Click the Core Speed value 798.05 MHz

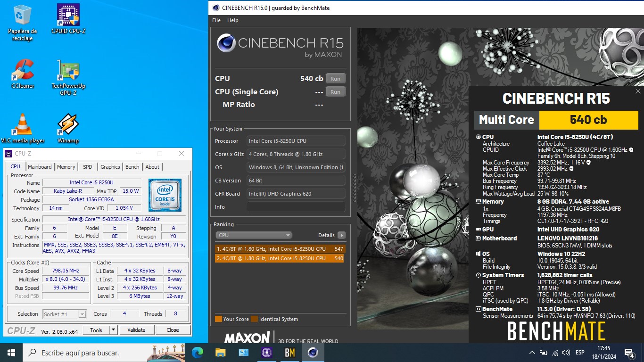[x=66, y=271]
